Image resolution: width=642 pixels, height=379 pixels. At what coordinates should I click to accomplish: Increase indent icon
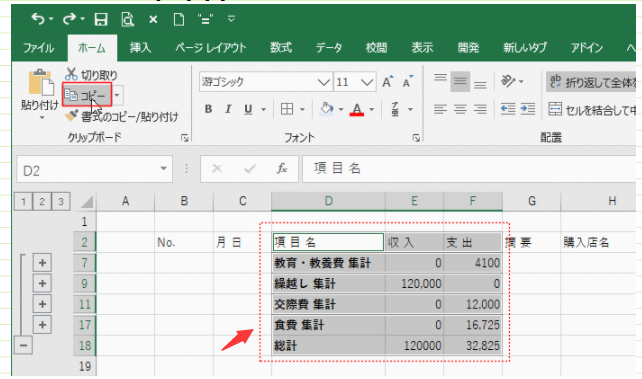pyautogui.click(x=528, y=109)
